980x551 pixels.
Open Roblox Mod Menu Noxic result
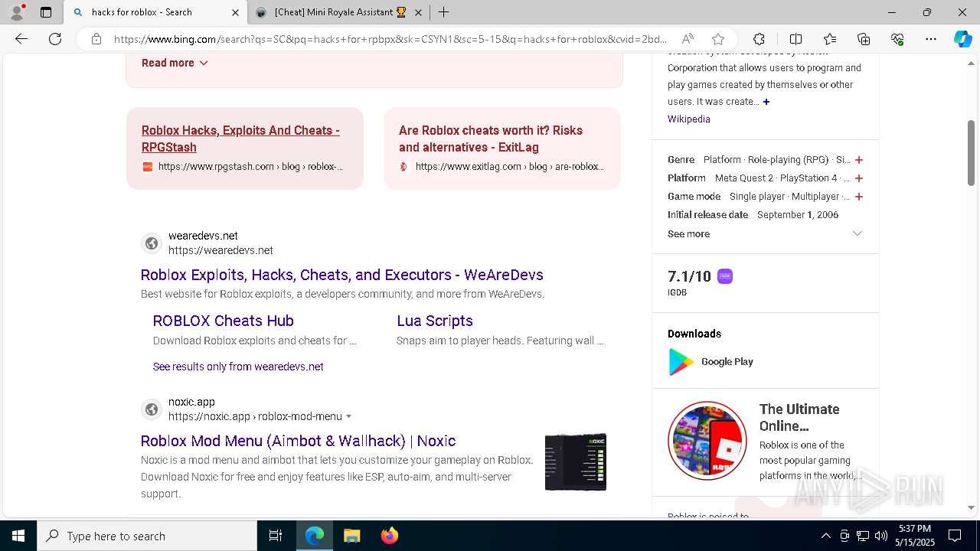pyautogui.click(x=299, y=441)
